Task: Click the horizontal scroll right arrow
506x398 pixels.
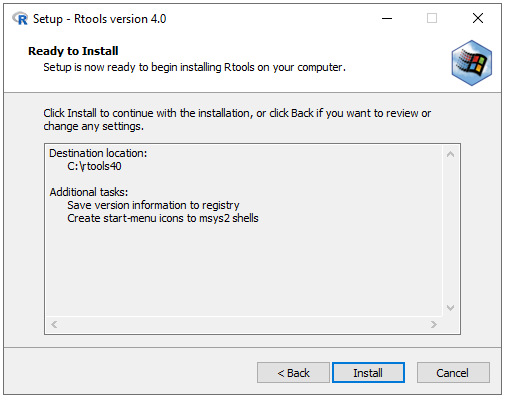Action: pyautogui.click(x=433, y=324)
